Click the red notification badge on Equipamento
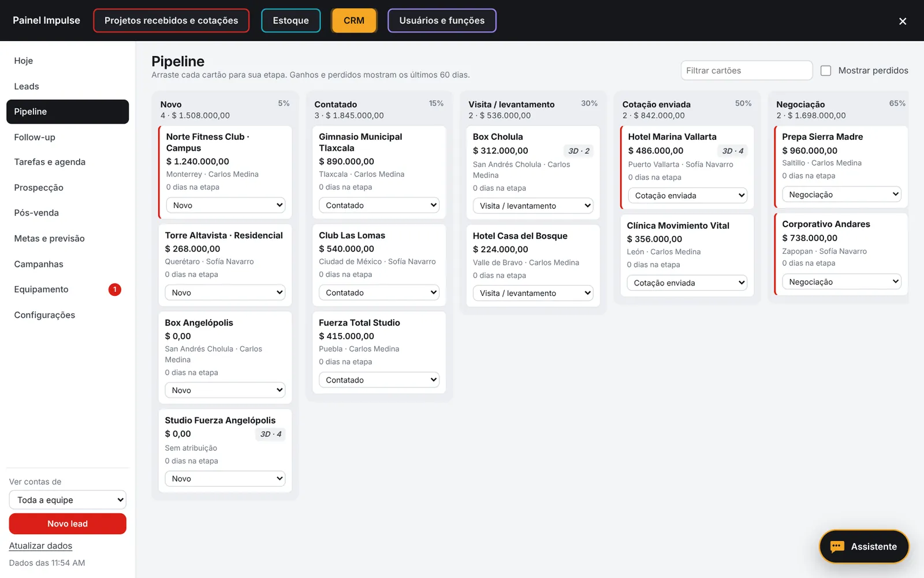This screenshot has height=578, width=924. (x=115, y=290)
